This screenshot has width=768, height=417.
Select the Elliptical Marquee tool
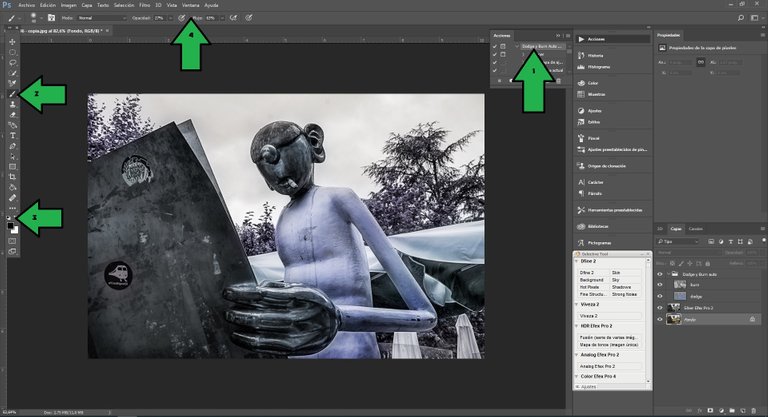point(12,52)
